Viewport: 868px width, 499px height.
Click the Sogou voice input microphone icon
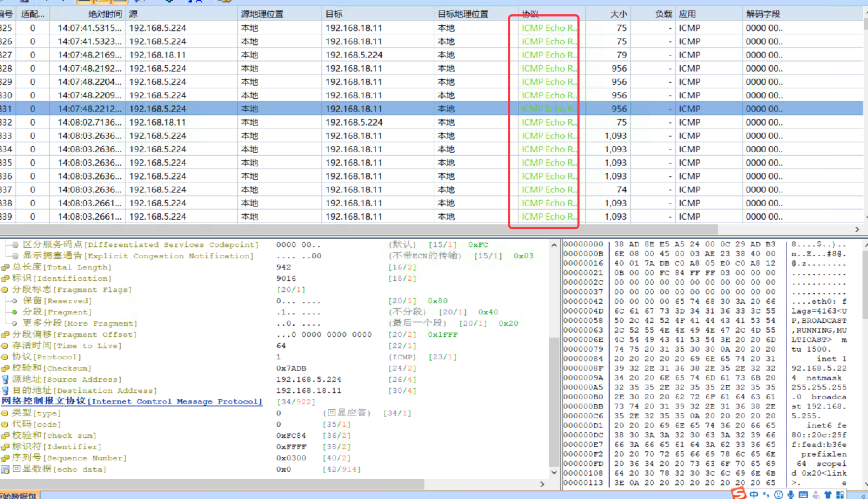tap(791, 494)
